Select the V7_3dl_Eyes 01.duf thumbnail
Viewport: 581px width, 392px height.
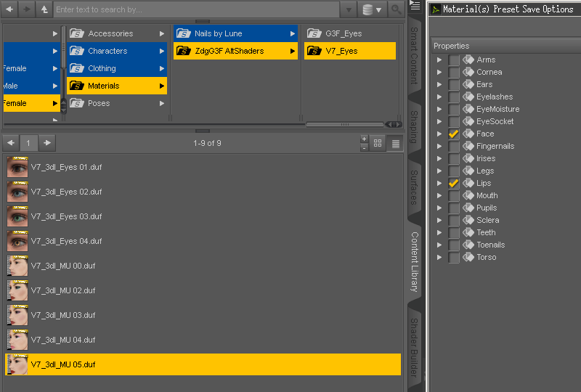tap(17, 167)
